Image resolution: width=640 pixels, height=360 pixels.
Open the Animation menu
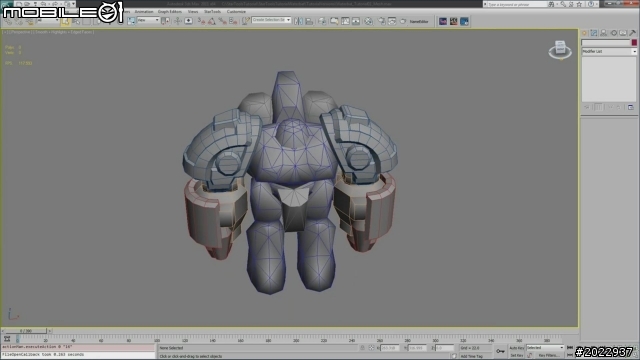(x=144, y=11)
